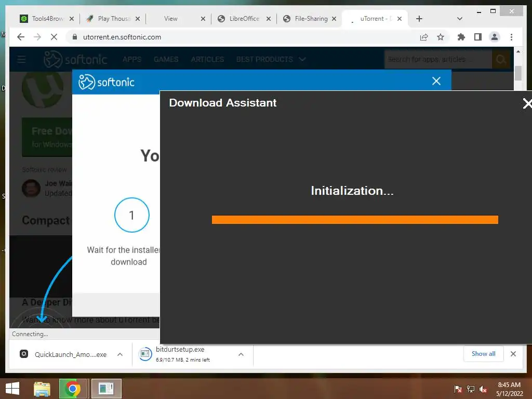532x399 pixels.
Task: Click the Softonic logo in the site header
Action: tap(75, 59)
